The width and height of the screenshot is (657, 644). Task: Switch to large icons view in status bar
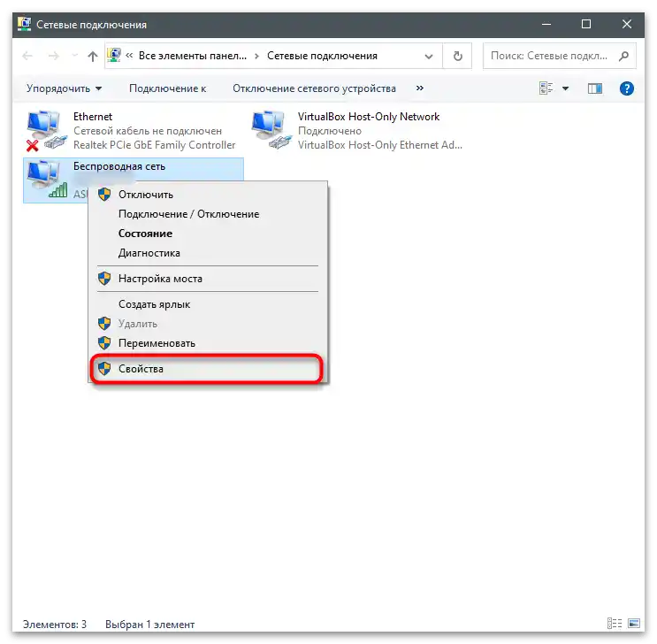click(x=634, y=624)
